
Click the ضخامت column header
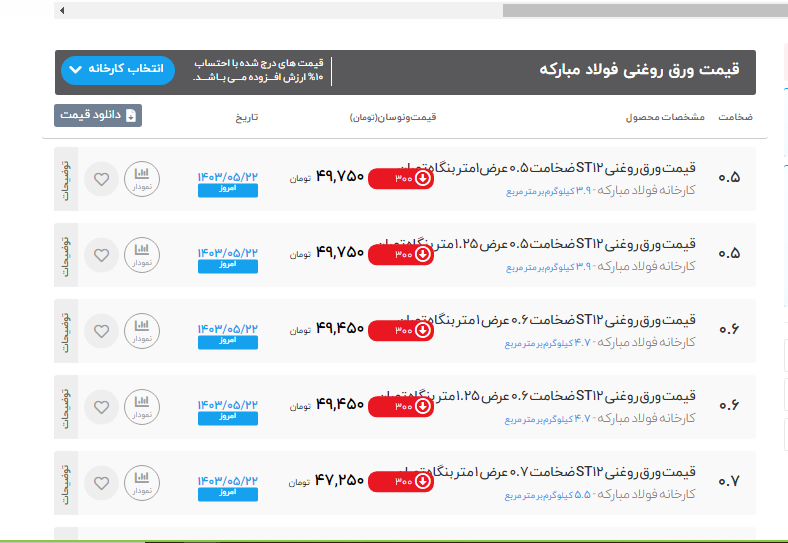tap(735, 117)
